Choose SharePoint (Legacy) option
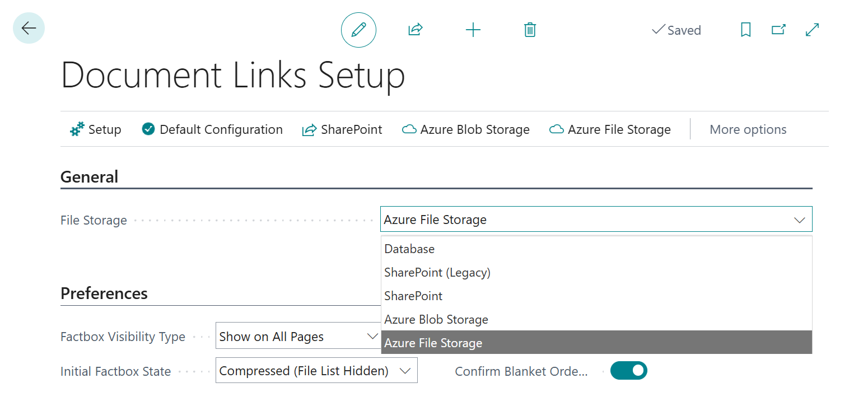Screen dimensions: 868x420 point(437,273)
